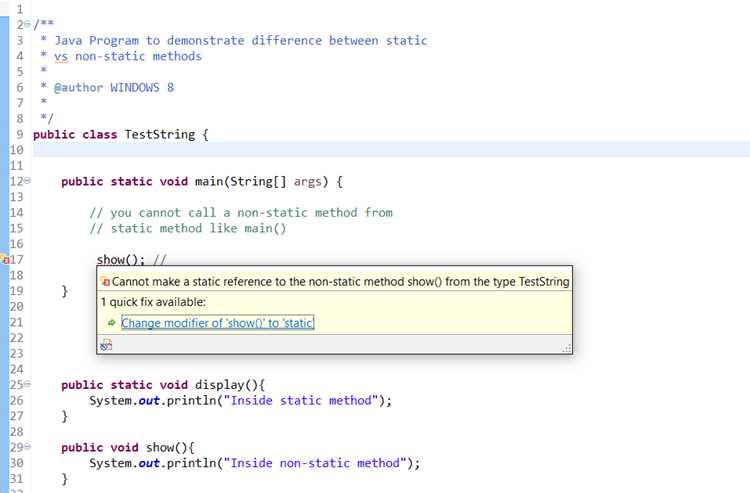Click the error marker beside line 17

[5, 260]
